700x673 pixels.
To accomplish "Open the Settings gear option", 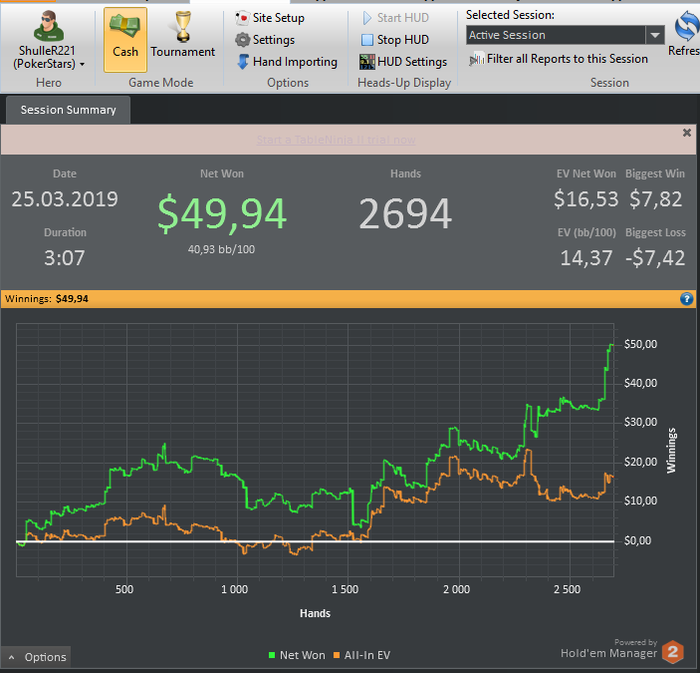I will [265, 40].
